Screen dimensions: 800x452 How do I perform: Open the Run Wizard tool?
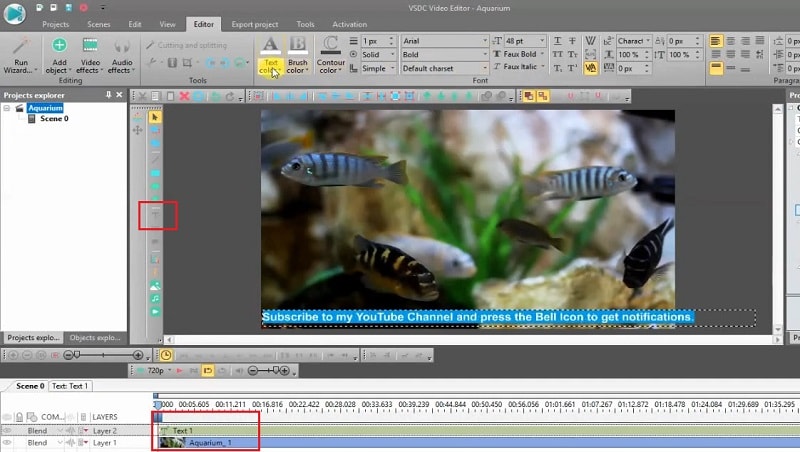pos(20,56)
